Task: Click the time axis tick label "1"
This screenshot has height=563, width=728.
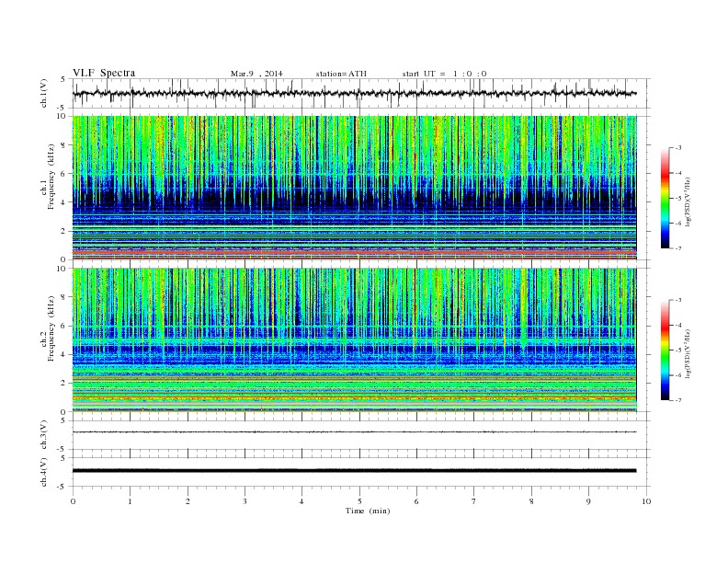Action: point(130,501)
